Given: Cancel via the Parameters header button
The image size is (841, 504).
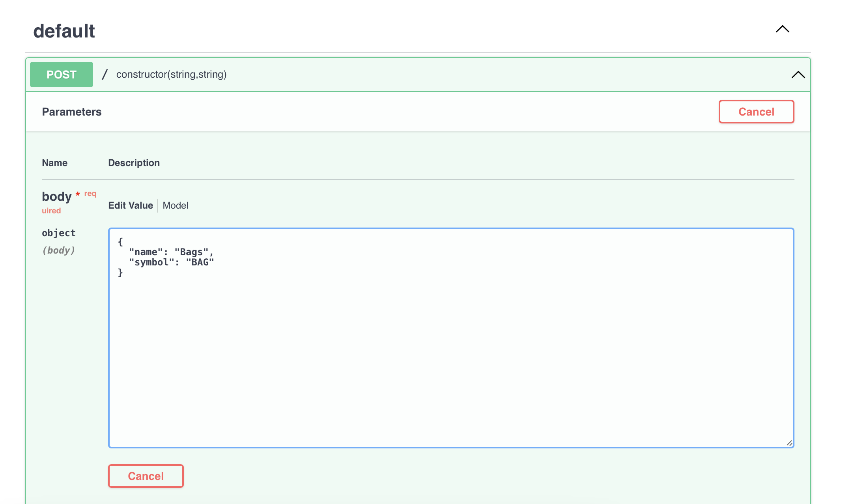Looking at the screenshot, I should tap(756, 112).
